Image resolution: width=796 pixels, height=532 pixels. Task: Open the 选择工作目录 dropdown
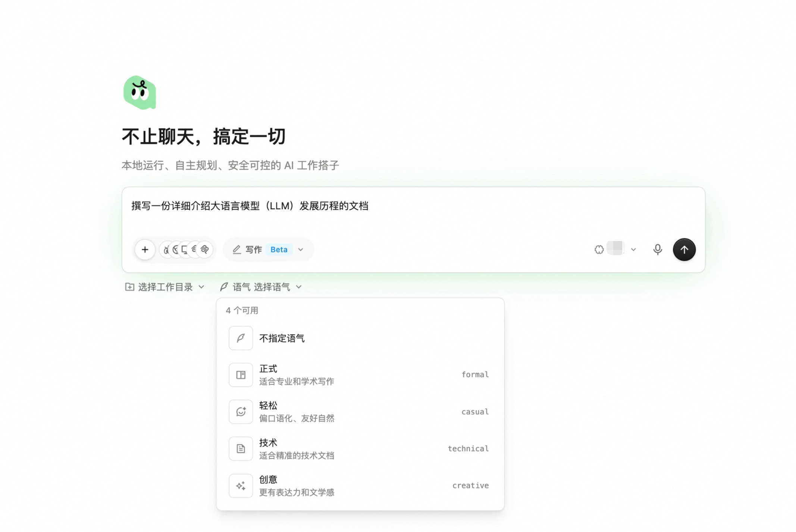pyautogui.click(x=164, y=287)
